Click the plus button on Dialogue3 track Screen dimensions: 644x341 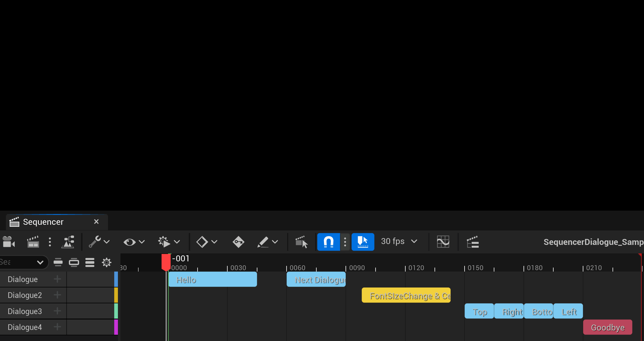click(x=57, y=311)
